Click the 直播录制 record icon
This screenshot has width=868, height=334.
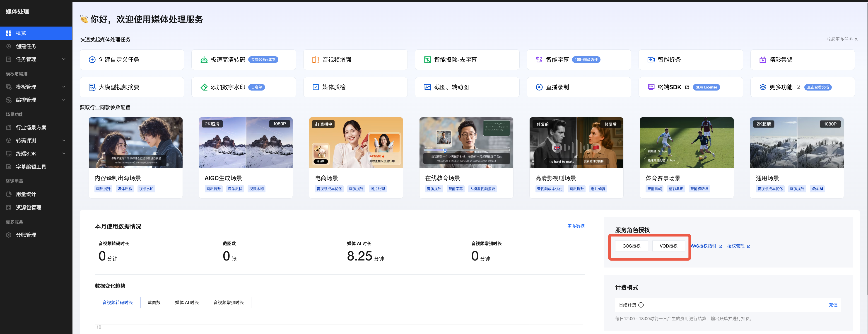click(x=539, y=87)
